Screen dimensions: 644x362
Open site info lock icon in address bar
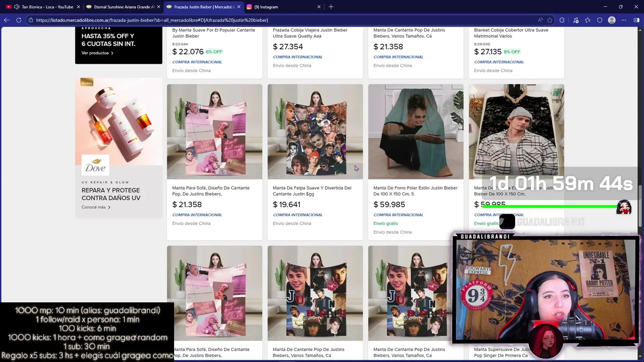31,20
